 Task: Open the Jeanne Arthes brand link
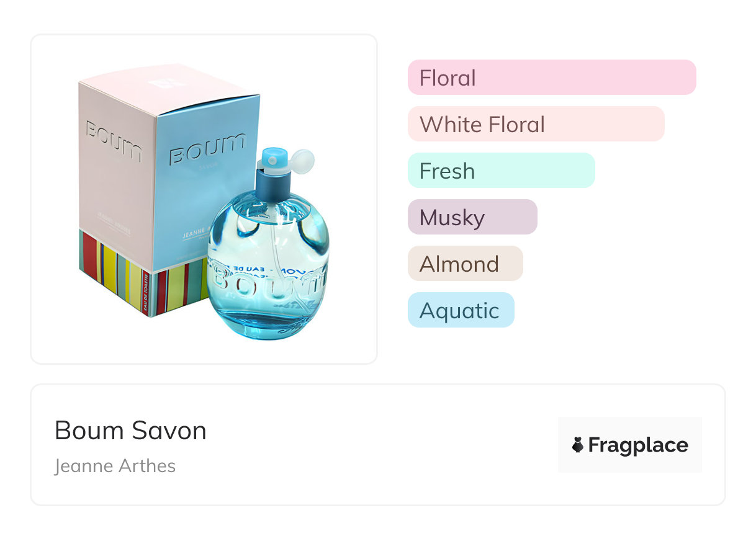point(115,466)
